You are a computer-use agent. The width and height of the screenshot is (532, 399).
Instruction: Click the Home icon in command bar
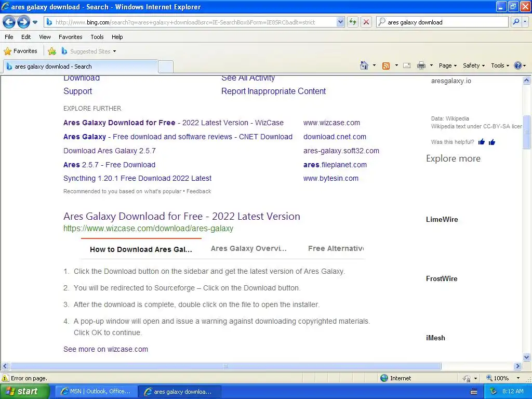pos(364,65)
